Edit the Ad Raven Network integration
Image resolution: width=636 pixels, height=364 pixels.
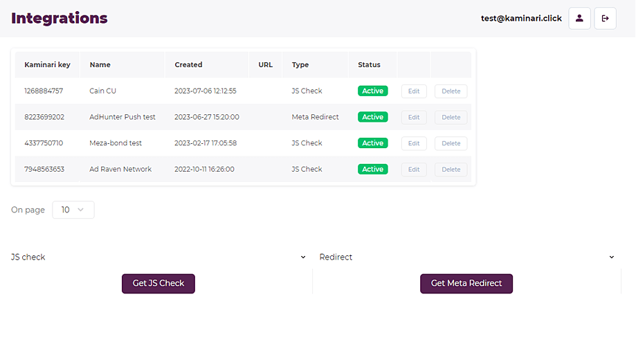tap(414, 170)
